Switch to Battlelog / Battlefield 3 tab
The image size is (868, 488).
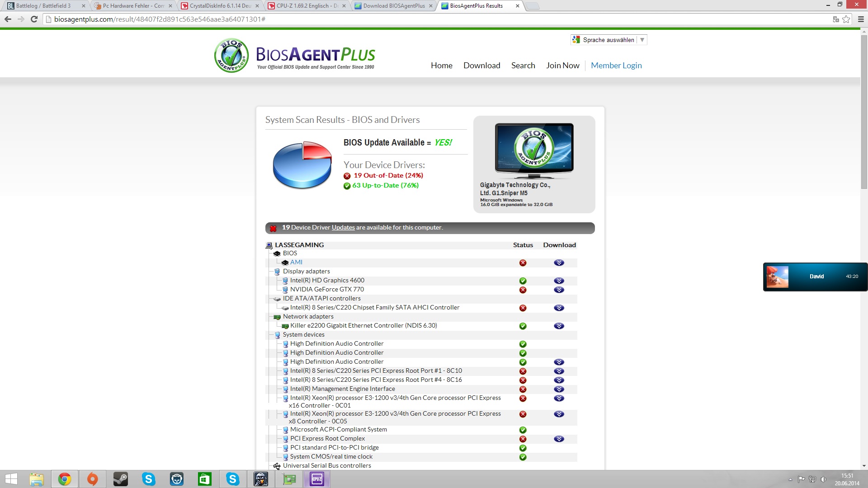pos(43,6)
